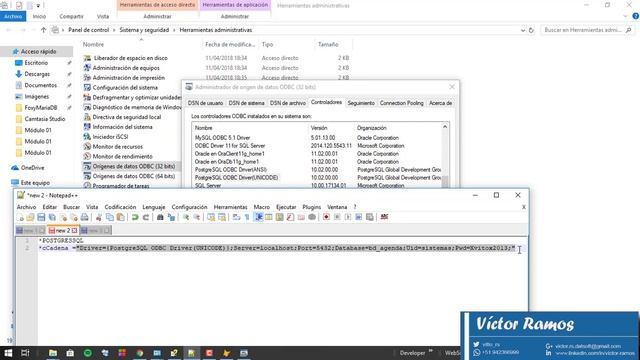Screen dimensions: 640x360
Task: Toggle synchronized horizontal scrolling icon
Action: click(222, 217)
